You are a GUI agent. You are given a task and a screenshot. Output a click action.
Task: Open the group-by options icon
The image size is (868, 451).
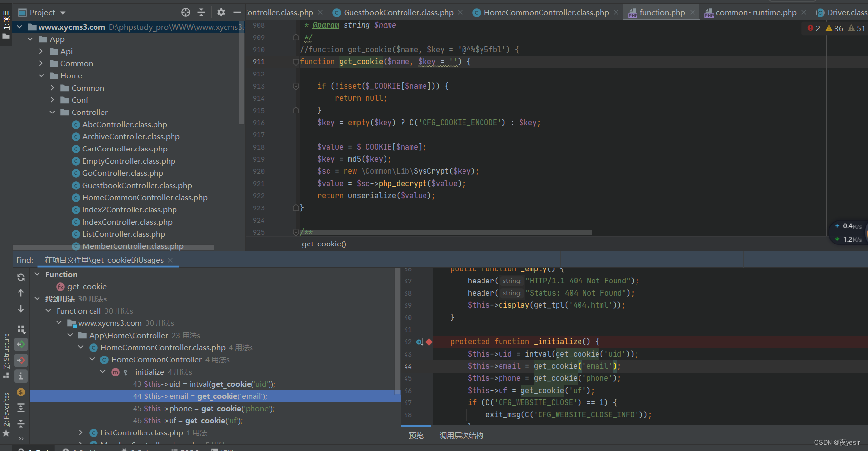pyautogui.click(x=21, y=329)
